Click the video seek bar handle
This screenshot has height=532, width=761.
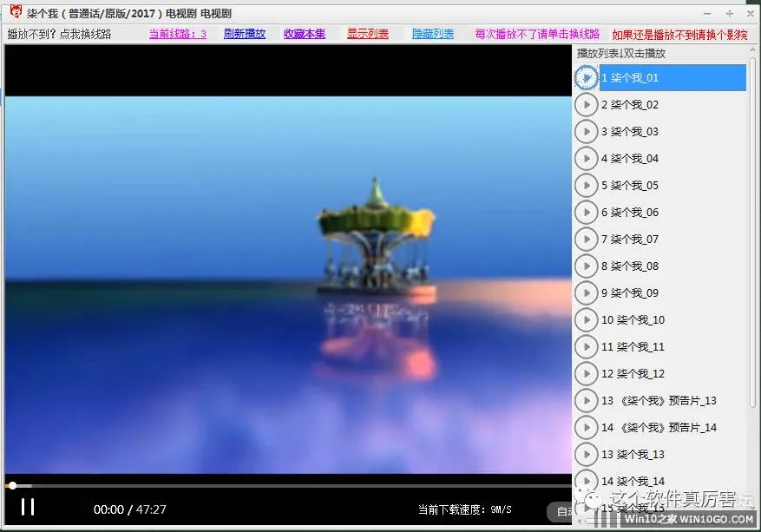(13, 485)
